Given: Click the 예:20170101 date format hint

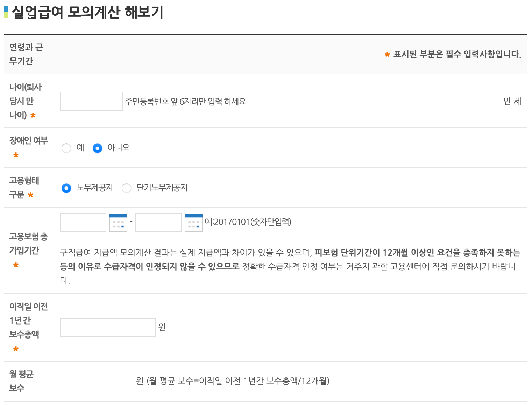Looking at the screenshot, I should [248, 222].
